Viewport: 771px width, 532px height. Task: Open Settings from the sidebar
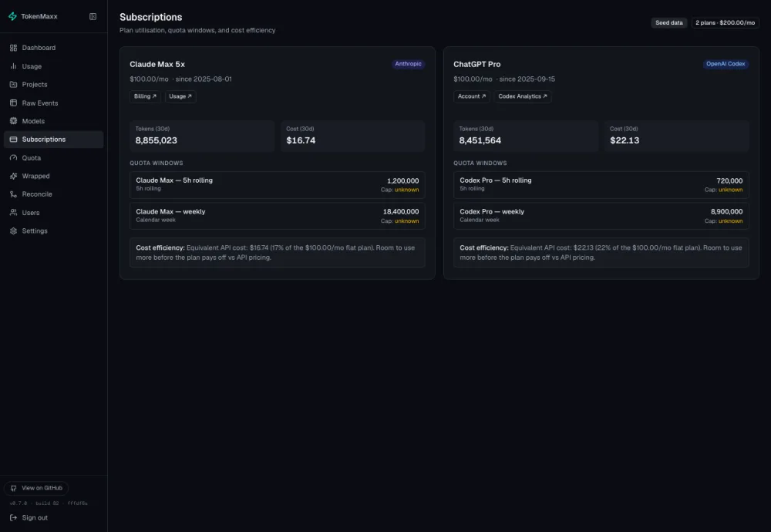coord(54,231)
